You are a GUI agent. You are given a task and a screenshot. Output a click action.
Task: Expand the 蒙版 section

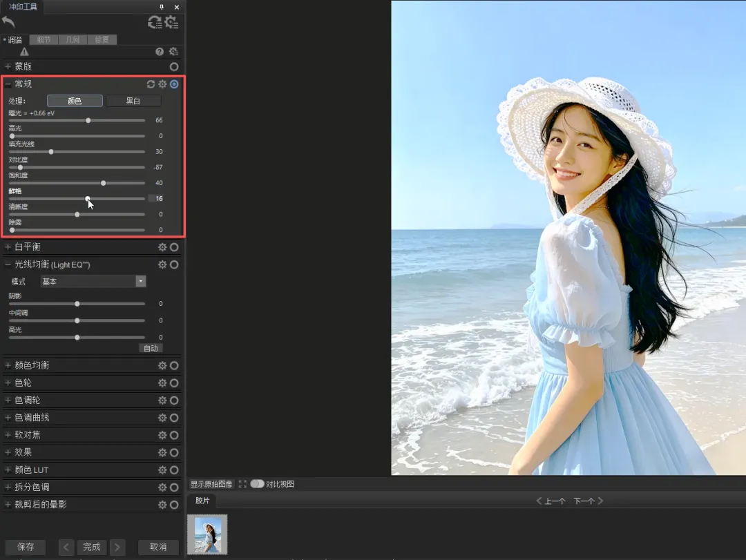point(8,66)
